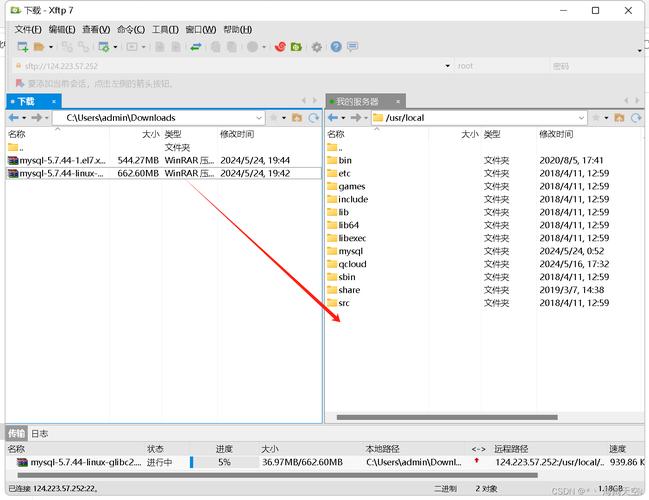This screenshot has width=649, height=500.
Task: Refresh the remote /usr/local pane
Action: point(636,118)
